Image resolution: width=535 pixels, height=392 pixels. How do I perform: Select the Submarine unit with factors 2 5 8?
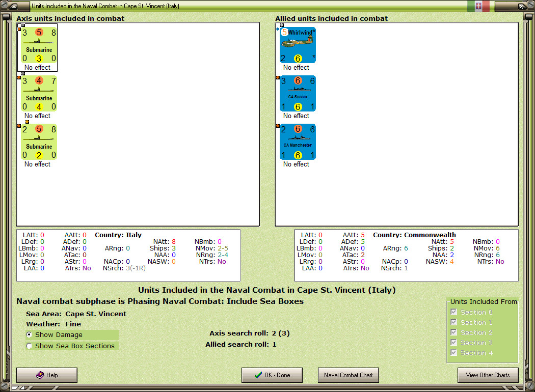(x=39, y=142)
